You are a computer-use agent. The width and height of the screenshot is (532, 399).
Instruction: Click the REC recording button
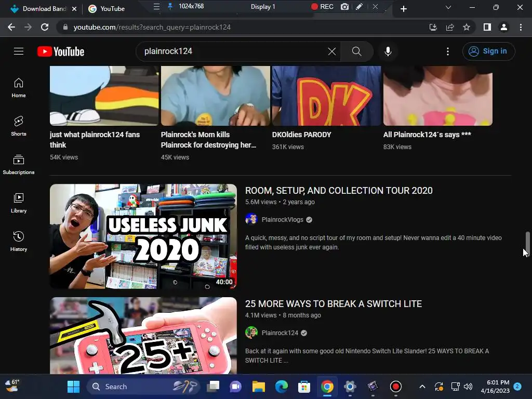pyautogui.click(x=322, y=6)
